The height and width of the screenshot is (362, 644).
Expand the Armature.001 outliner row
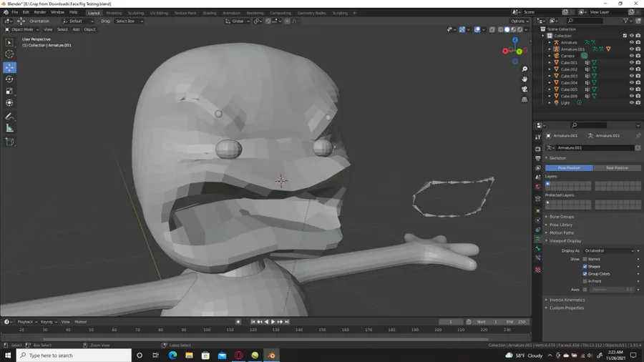pyautogui.click(x=550, y=49)
